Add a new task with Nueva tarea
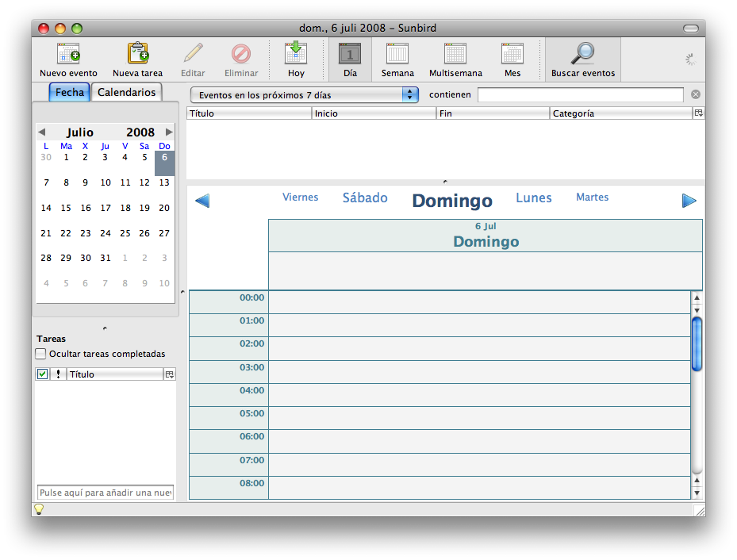Screen dimensions: 737x560 (137, 59)
